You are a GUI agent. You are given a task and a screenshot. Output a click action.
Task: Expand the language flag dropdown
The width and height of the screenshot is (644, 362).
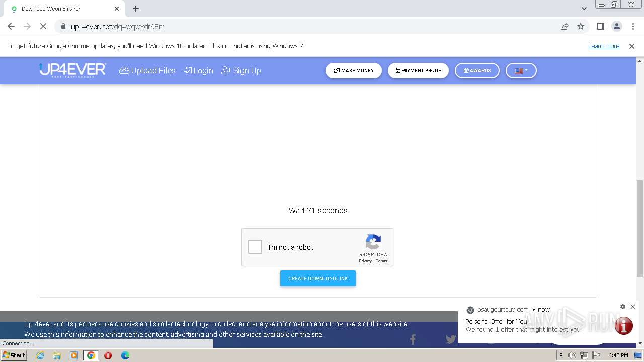(521, 71)
